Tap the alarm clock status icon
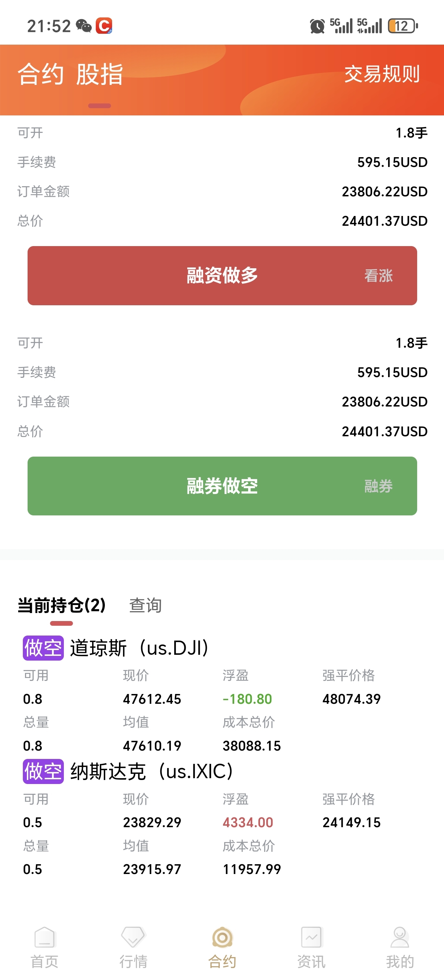Image resolution: width=444 pixels, height=980 pixels. 317,26
